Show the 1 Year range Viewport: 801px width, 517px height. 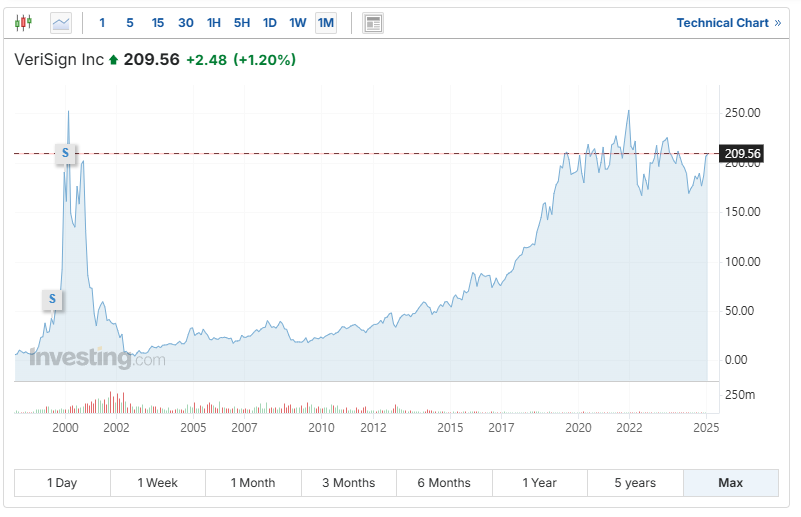click(540, 483)
